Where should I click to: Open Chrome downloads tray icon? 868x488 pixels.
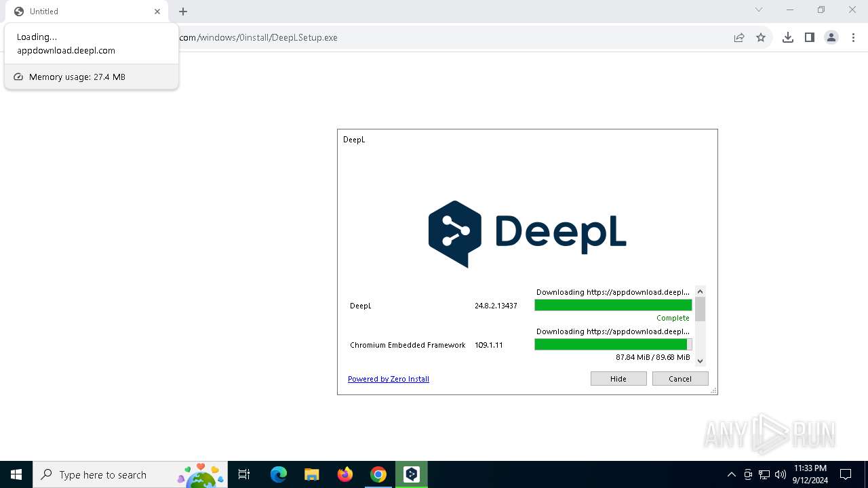click(x=788, y=37)
